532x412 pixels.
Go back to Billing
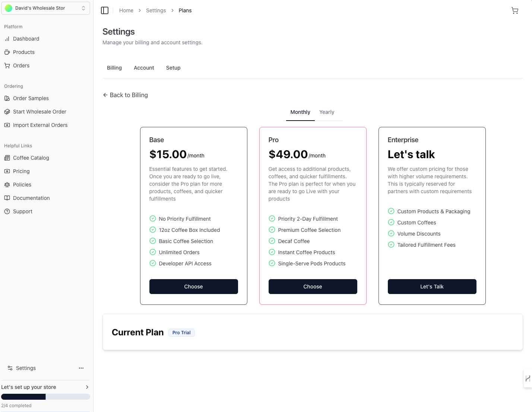[126, 95]
